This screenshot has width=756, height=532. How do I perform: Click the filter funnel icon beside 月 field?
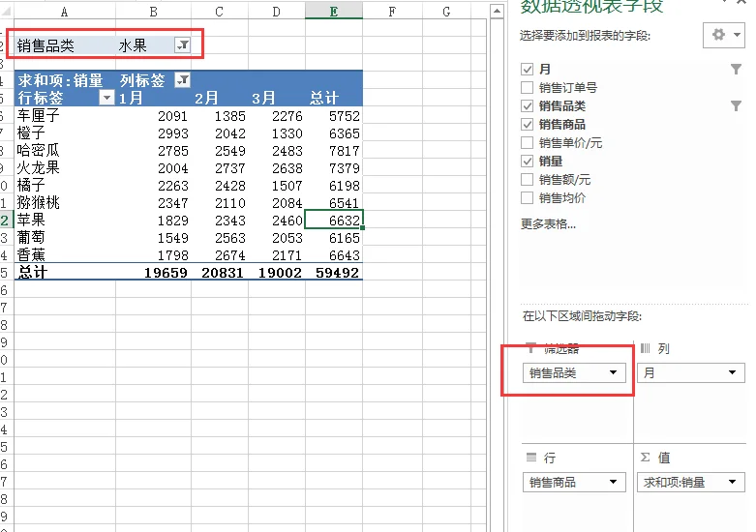[736, 70]
